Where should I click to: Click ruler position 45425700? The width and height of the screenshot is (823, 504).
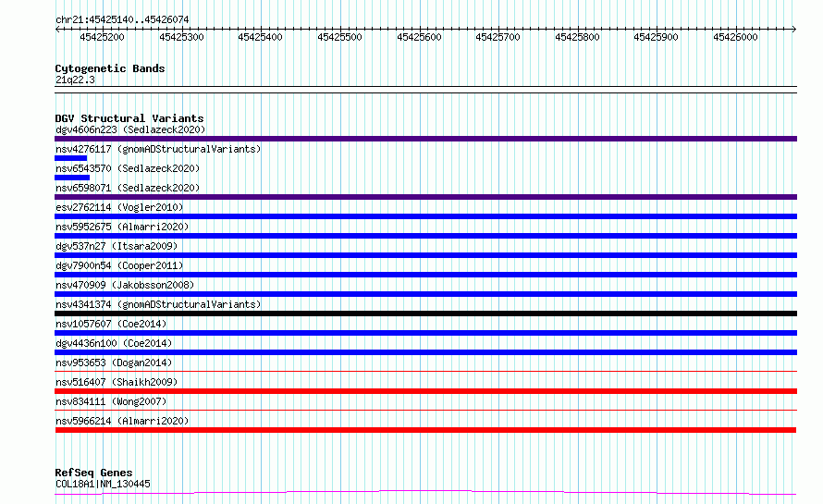[497, 37]
